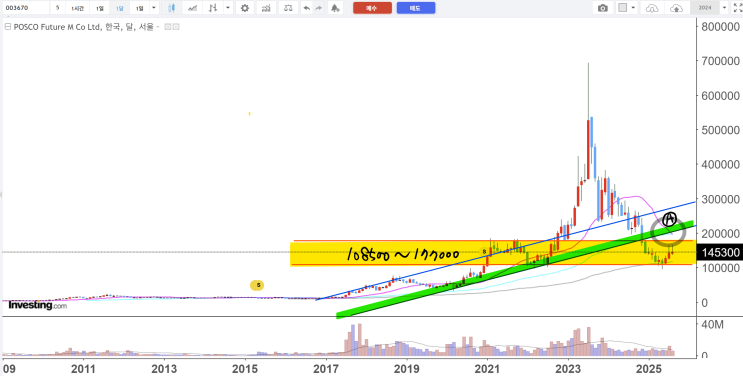The width and height of the screenshot is (743, 376).
Task: Click the yellow S marker near 2015
Action: tap(257, 285)
